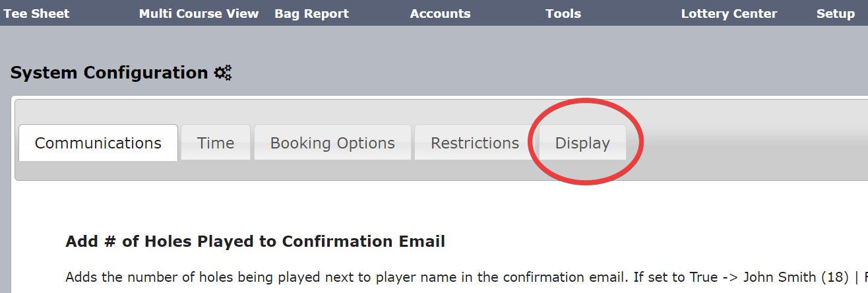Screen dimensions: 868x293
Task: Open the Booking Options tab
Action: click(332, 143)
